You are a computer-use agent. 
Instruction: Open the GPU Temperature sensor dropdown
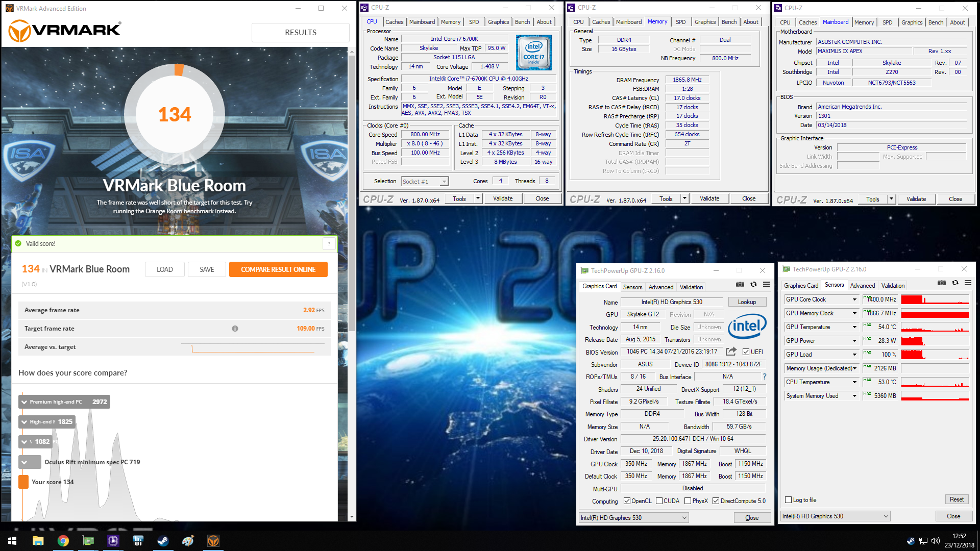(854, 327)
